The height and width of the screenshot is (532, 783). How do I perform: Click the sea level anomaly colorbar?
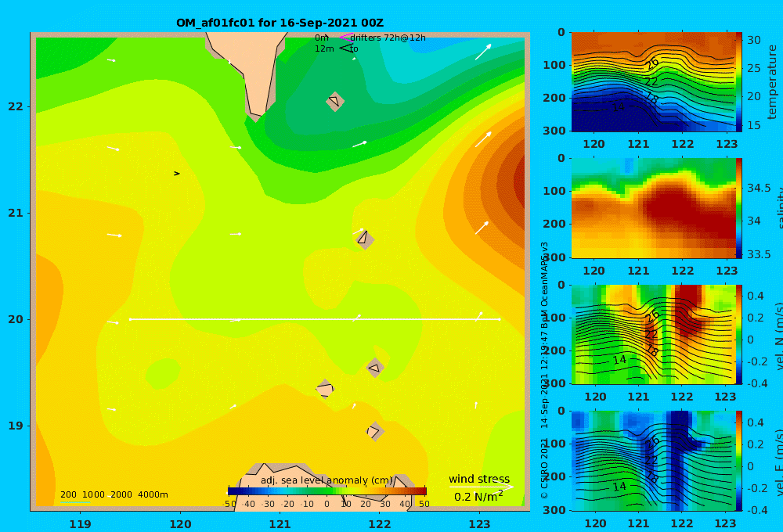click(x=327, y=491)
